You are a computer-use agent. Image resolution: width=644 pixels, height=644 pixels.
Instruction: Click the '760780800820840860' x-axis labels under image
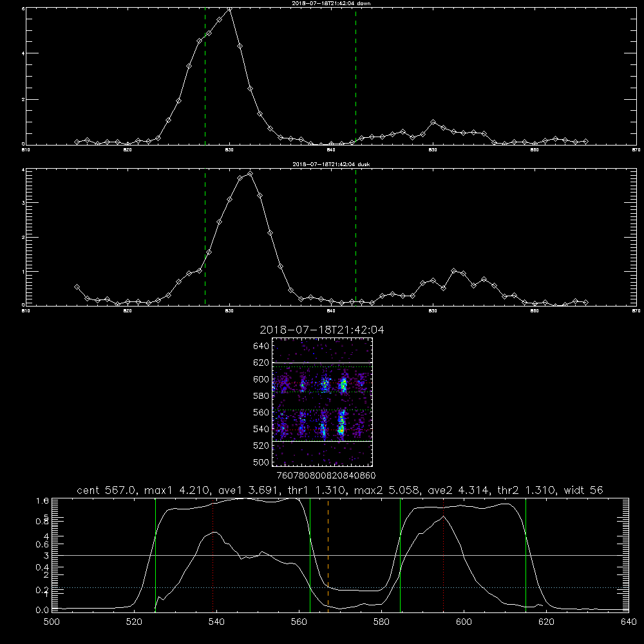[x=326, y=476]
